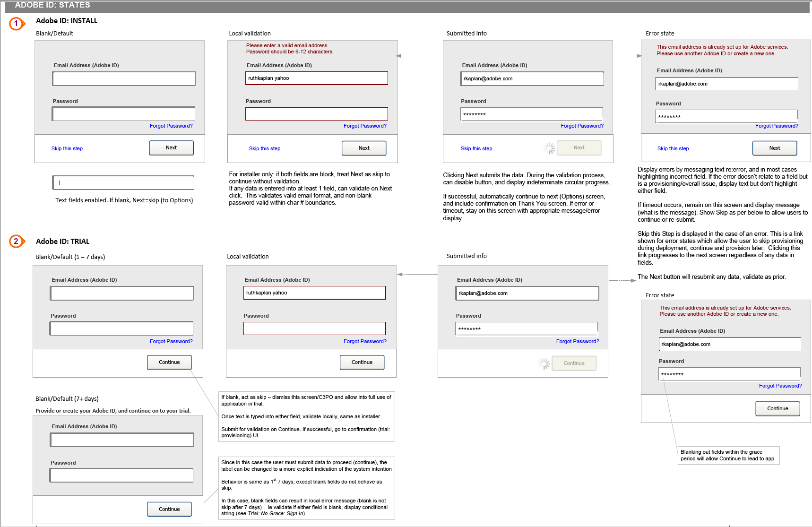Click Forgot Password link in Install Blank/Default panel
Image resolution: width=812 pixels, height=527 pixels.
point(171,126)
